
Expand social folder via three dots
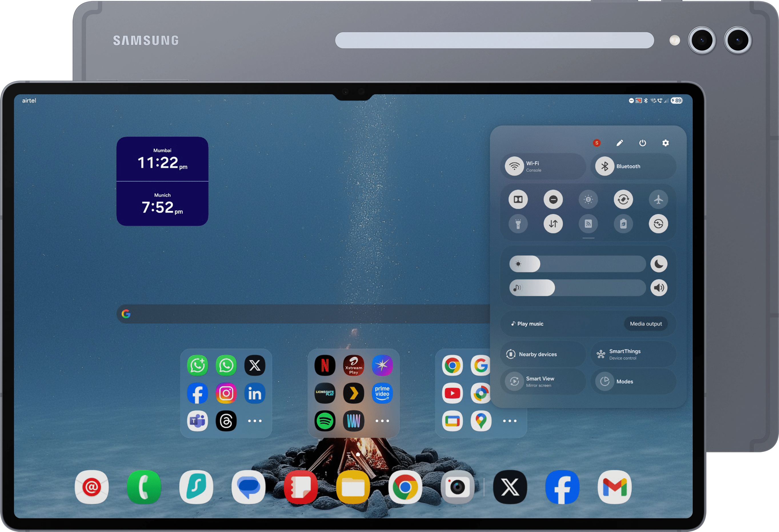coord(255,421)
